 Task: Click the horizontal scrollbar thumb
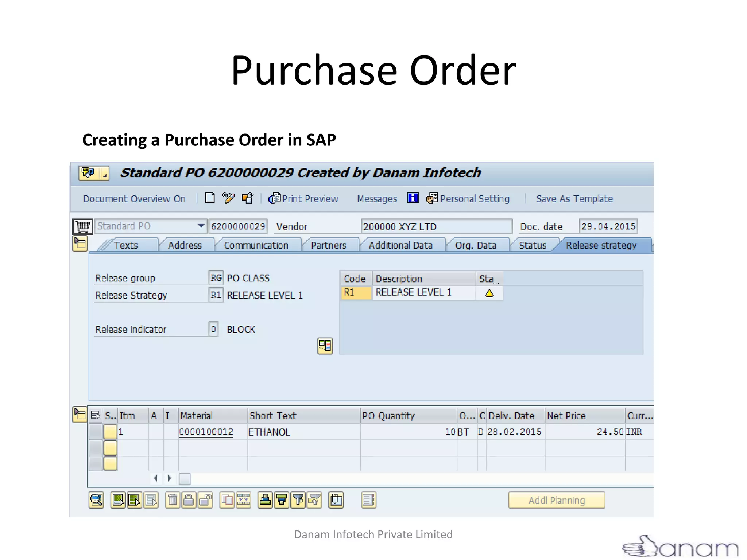[x=185, y=478]
